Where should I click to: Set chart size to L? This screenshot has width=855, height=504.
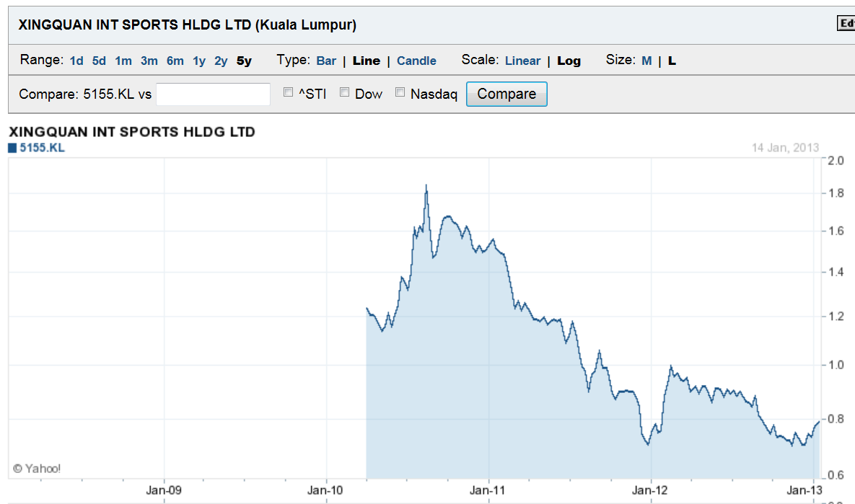click(x=672, y=61)
